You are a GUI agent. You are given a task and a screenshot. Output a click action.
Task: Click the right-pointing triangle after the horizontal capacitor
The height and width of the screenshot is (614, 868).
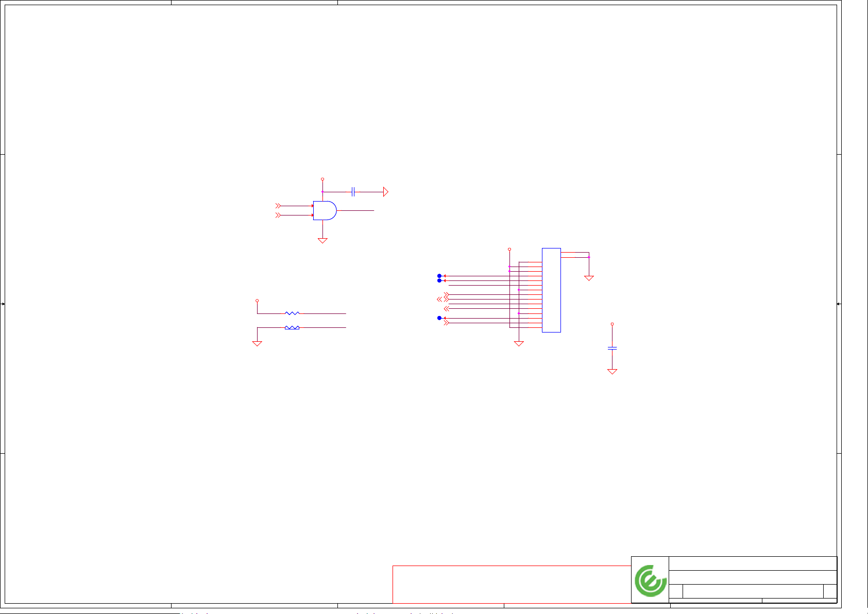pos(386,192)
